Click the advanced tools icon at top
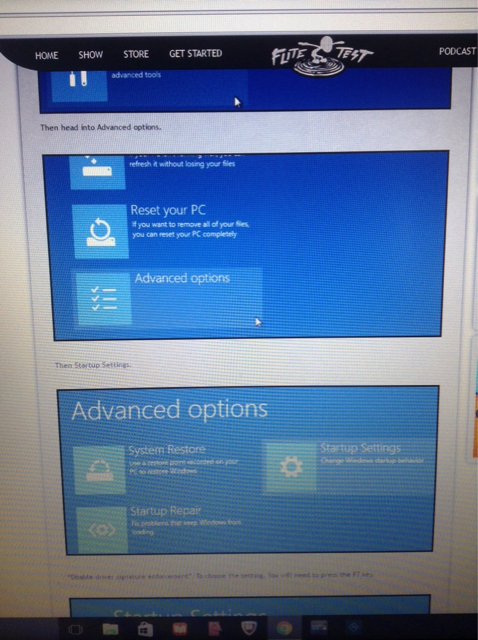The height and width of the screenshot is (640, 478). click(x=79, y=84)
